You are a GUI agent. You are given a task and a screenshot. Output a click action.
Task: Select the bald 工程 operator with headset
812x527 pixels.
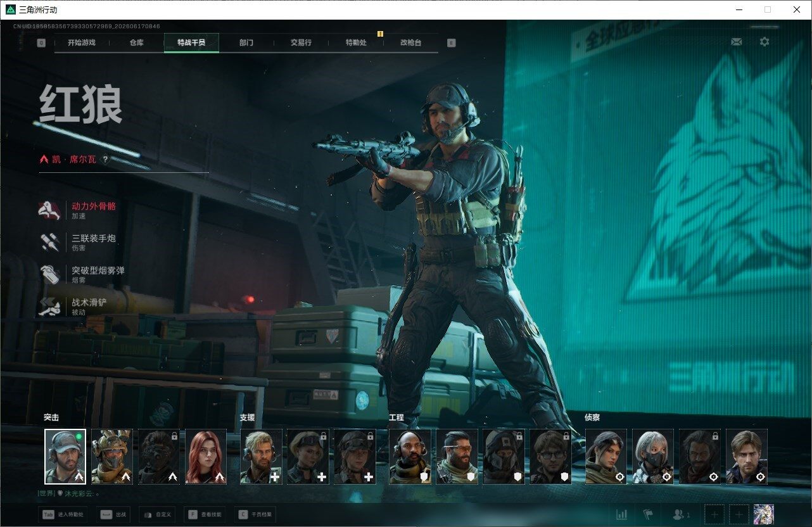[410, 457]
